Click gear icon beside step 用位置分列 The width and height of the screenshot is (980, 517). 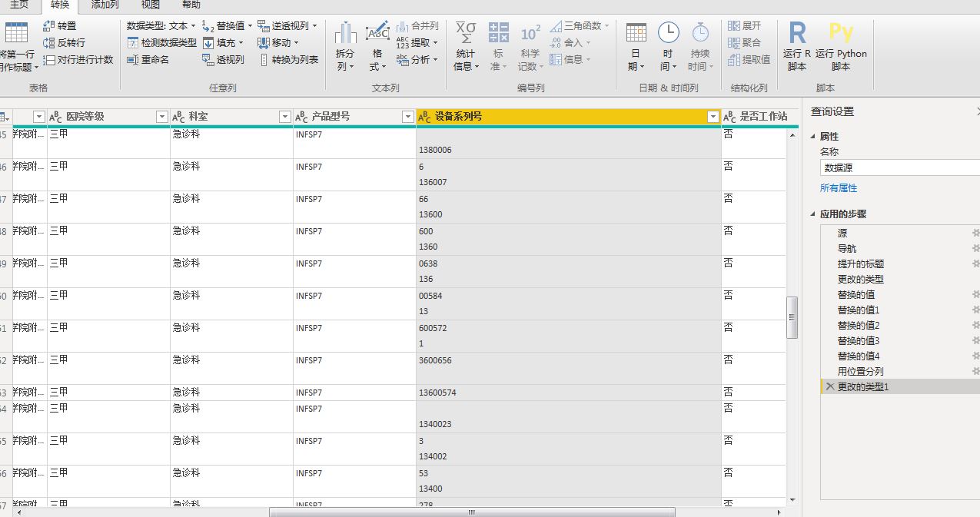click(x=975, y=371)
